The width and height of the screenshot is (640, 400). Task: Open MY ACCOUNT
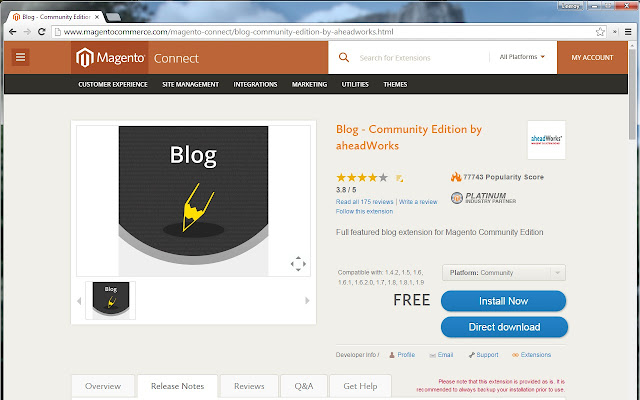tap(592, 58)
